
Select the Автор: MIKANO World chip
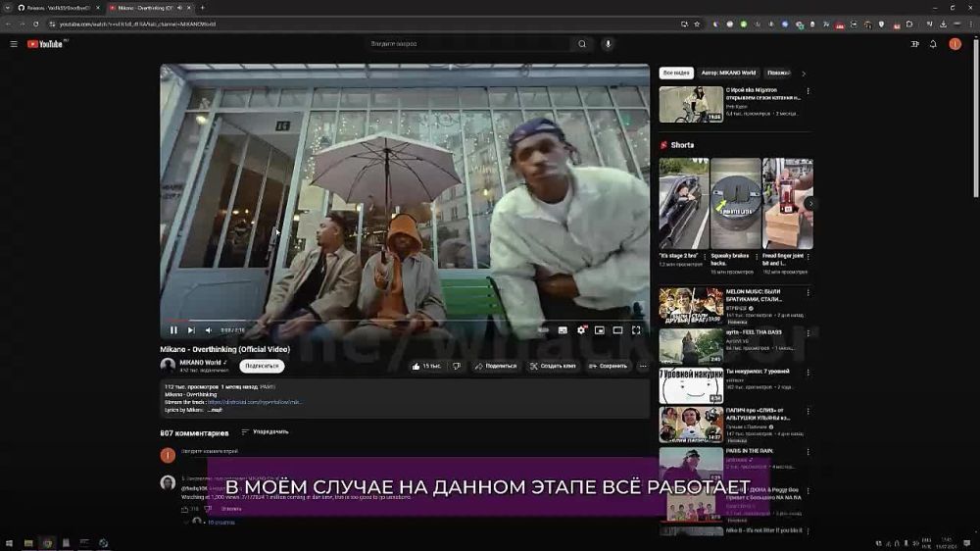pos(728,73)
